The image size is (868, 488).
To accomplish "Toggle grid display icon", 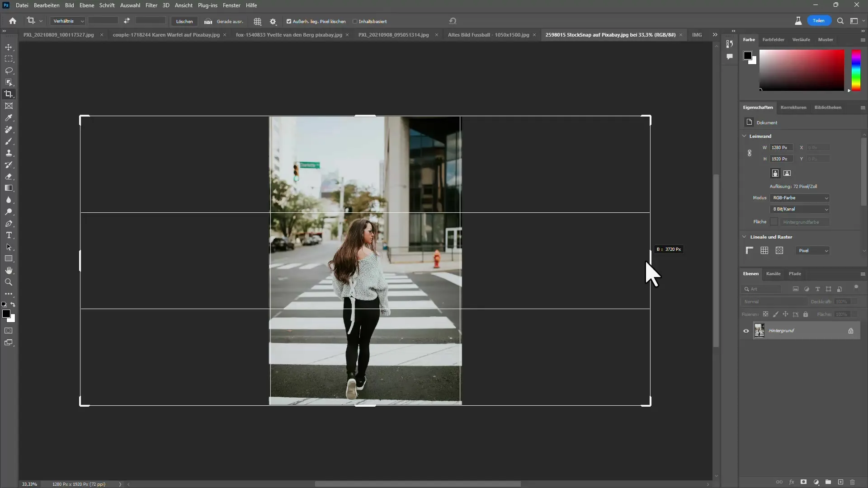I will click(x=764, y=250).
